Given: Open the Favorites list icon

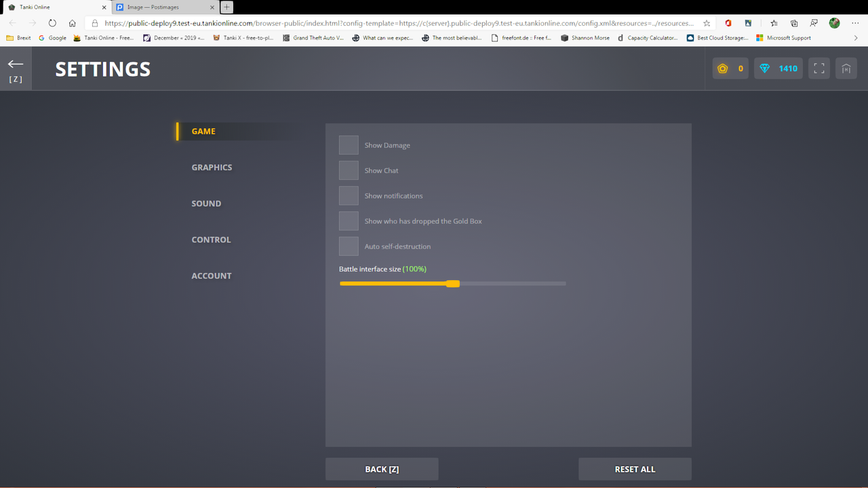Looking at the screenshot, I should click(774, 23).
